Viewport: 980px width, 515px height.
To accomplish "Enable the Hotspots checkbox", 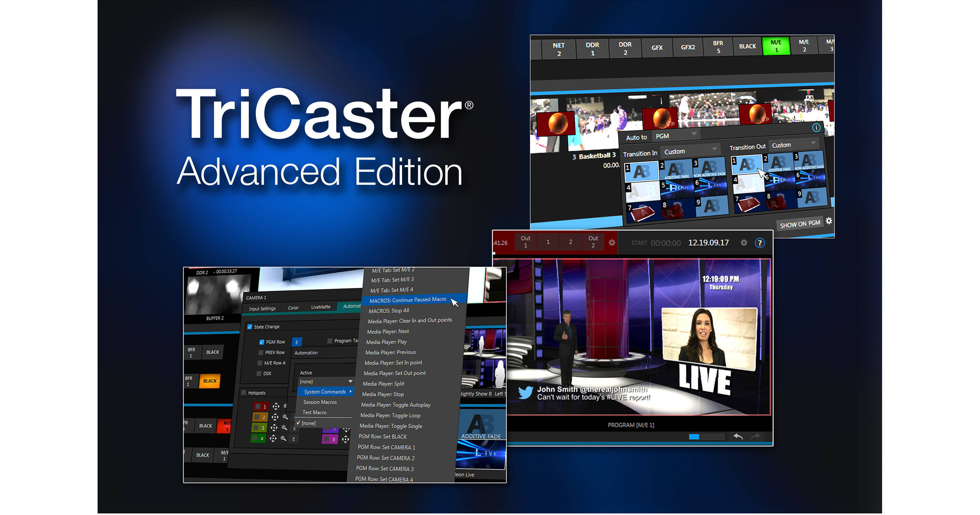I will click(x=244, y=393).
